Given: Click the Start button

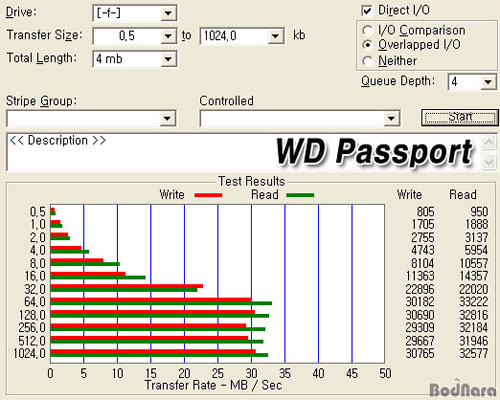Looking at the screenshot, I should 460,117.
